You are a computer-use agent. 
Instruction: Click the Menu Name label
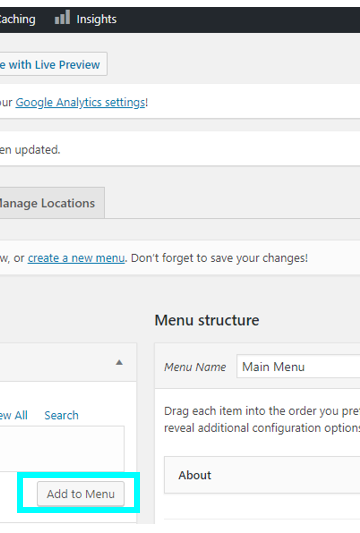[x=195, y=367]
